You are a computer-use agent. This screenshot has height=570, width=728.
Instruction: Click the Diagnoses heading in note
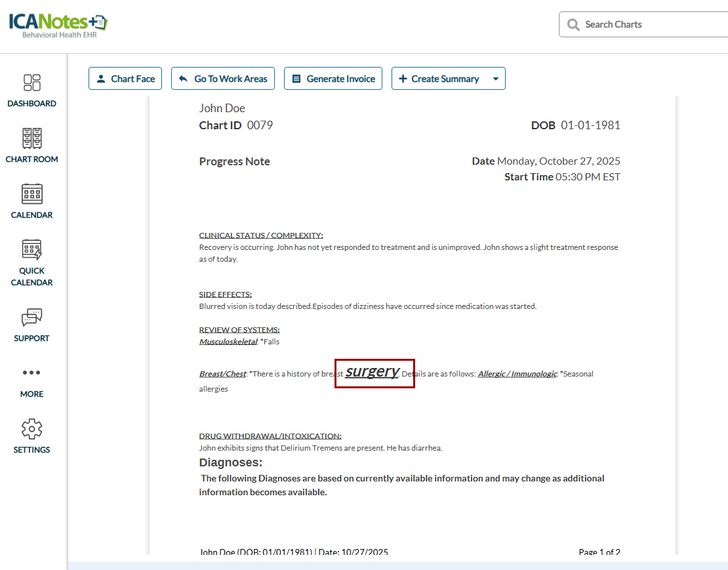pyautogui.click(x=231, y=462)
